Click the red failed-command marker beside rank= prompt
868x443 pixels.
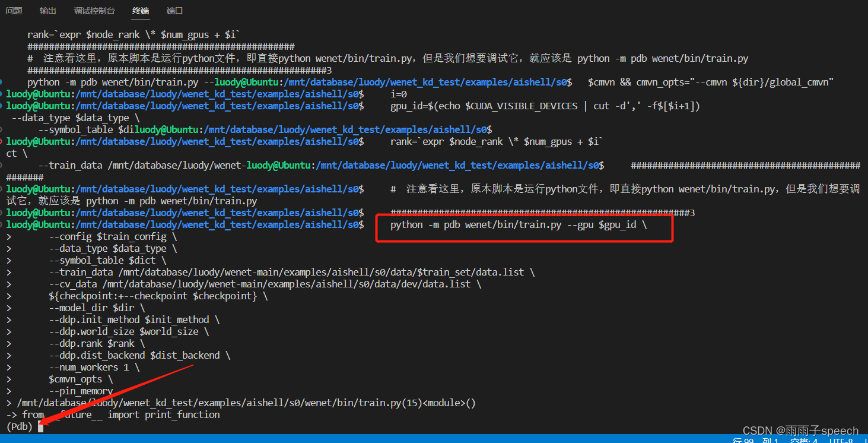pos(2,141)
